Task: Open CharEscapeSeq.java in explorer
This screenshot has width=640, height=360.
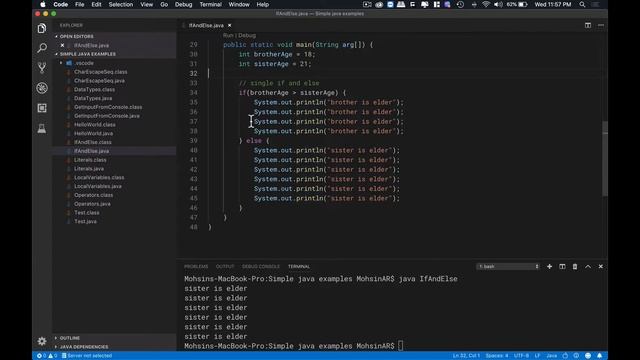Action: click(x=100, y=81)
